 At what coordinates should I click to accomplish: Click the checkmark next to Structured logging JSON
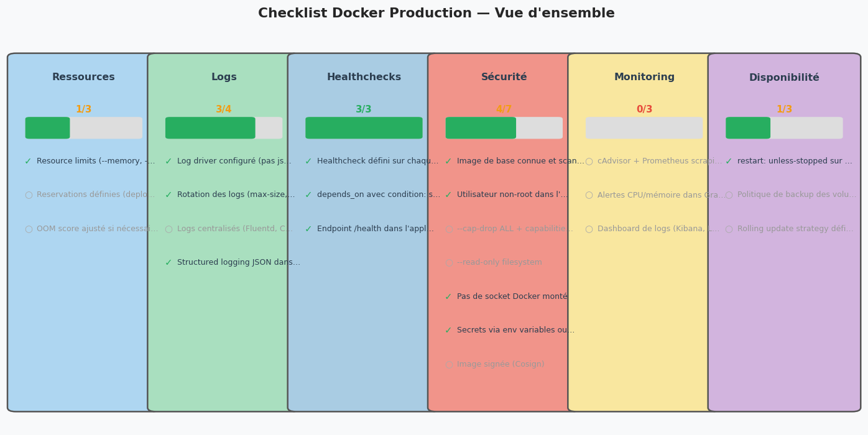pos(168,263)
